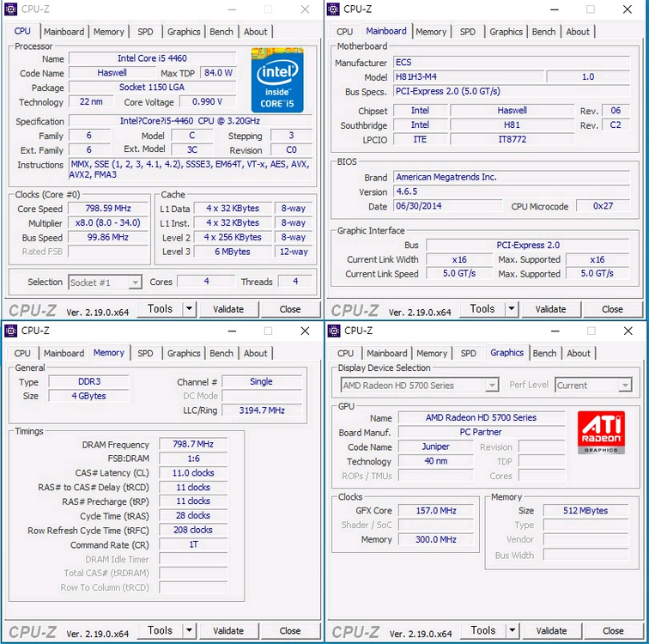This screenshot has height=644, width=649.
Task: Click the CAS# Latency 11.0 clocks value
Action: [193, 472]
